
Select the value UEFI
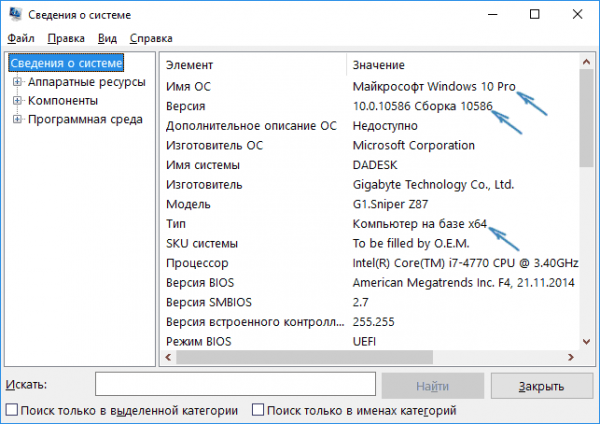coord(364,341)
